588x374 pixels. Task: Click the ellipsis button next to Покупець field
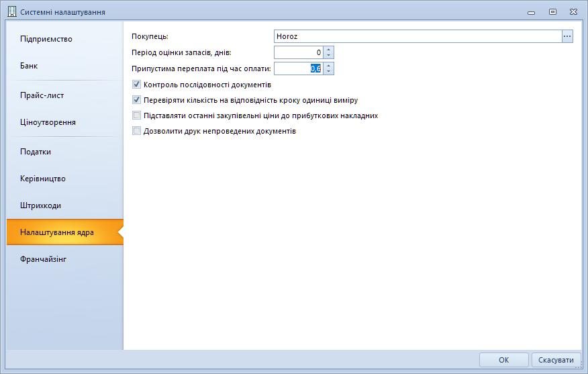[567, 36]
